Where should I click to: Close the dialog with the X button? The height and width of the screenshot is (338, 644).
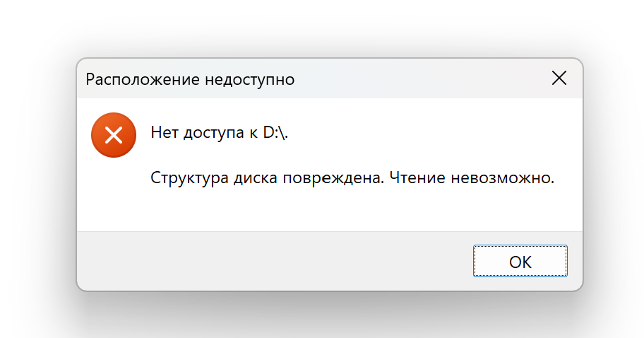(x=559, y=78)
